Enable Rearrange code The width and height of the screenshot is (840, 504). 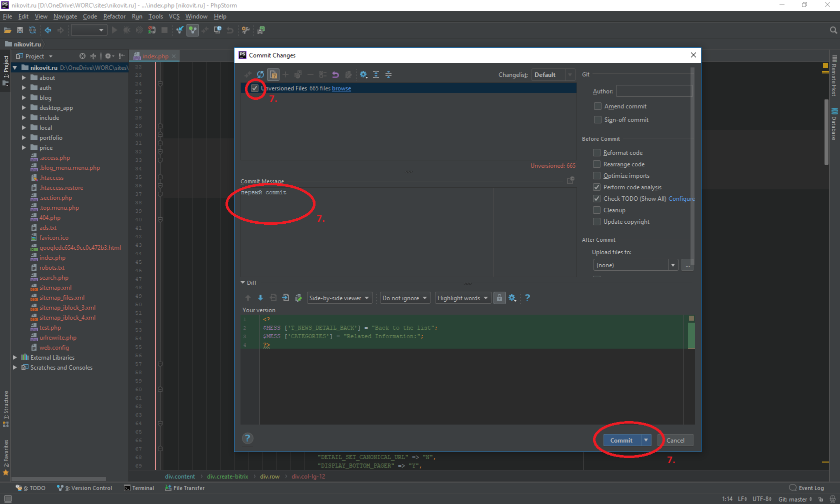pyautogui.click(x=596, y=164)
